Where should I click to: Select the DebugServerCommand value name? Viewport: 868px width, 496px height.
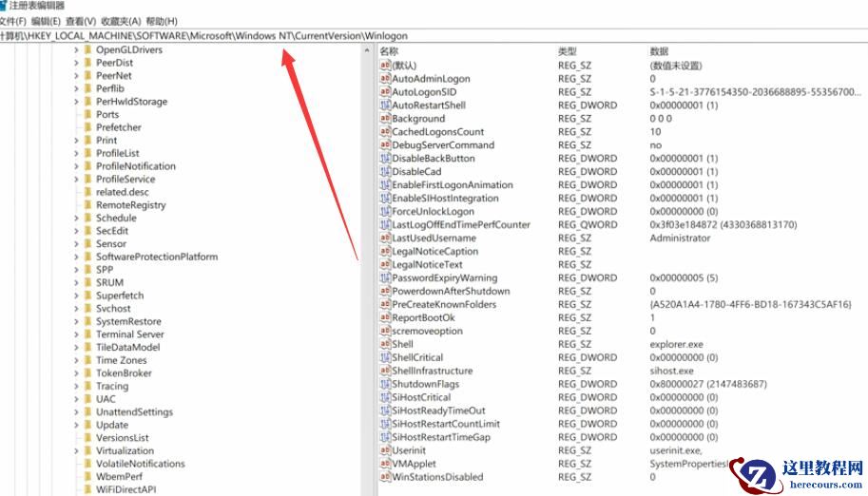click(x=443, y=145)
